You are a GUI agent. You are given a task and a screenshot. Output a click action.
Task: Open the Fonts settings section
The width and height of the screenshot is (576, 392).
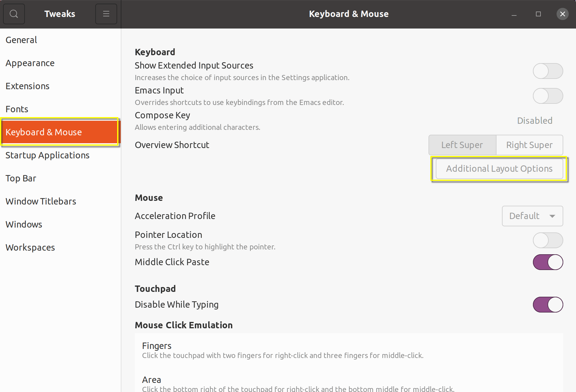coord(17,109)
